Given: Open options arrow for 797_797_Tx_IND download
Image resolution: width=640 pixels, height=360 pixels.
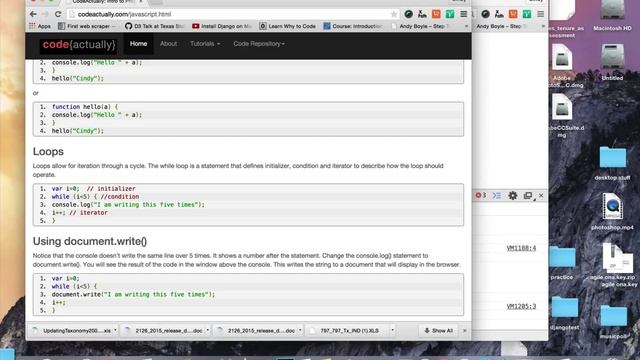Looking at the screenshot, I should 392,330.
